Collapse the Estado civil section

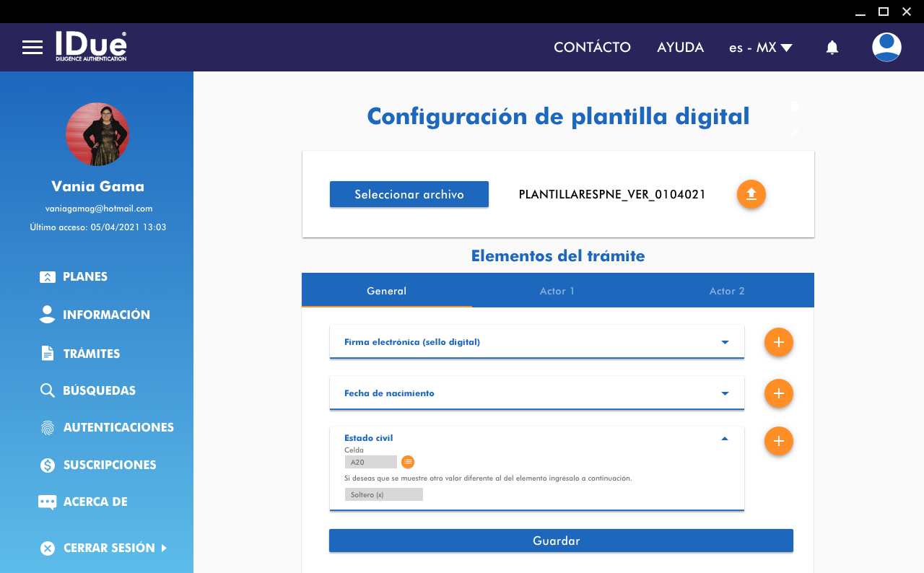point(725,438)
